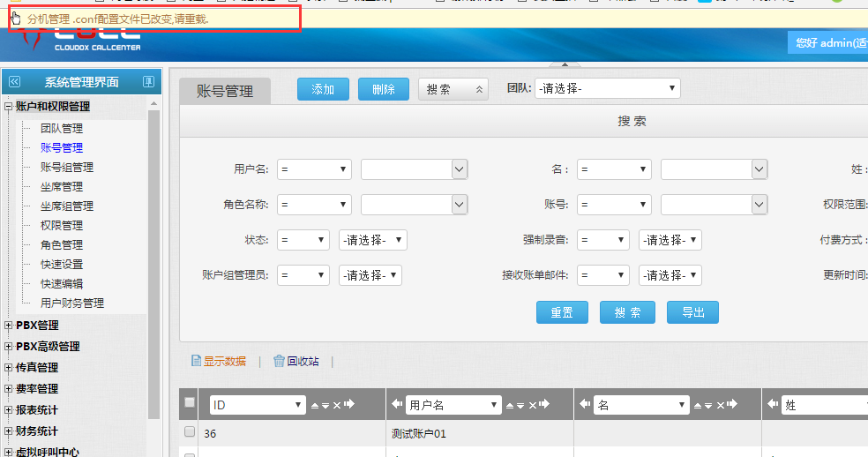Open the 用户名 operator dropdown
The width and height of the screenshot is (868, 457).
point(314,169)
